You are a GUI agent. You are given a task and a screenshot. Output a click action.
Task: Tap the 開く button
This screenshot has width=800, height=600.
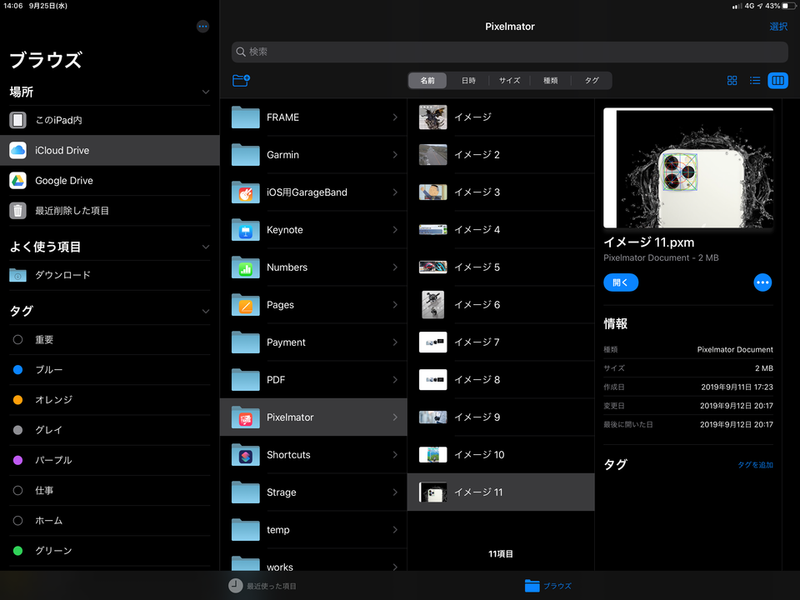click(620, 283)
